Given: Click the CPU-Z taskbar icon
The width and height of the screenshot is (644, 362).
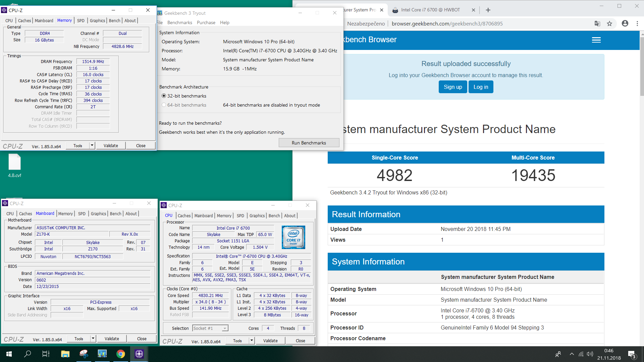Looking at the screenshot, I should point(139,354).
